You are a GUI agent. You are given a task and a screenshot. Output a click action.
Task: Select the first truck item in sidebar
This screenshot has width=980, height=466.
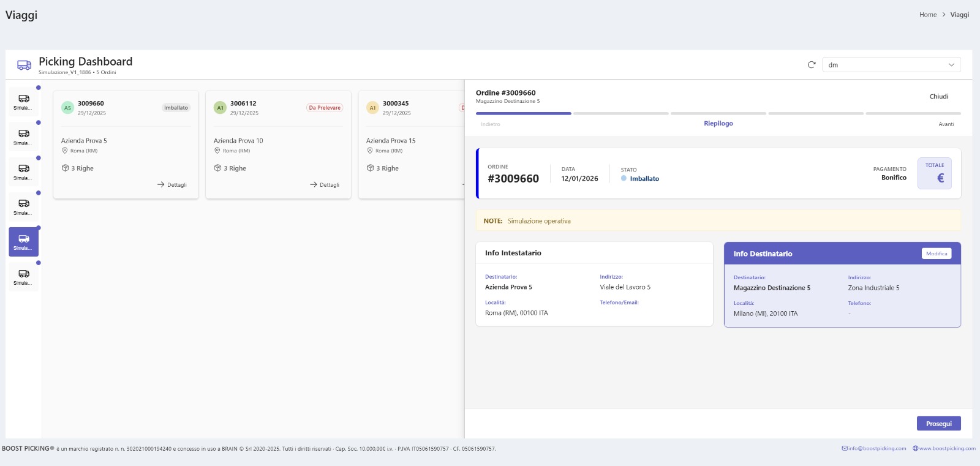pos(23,102)
